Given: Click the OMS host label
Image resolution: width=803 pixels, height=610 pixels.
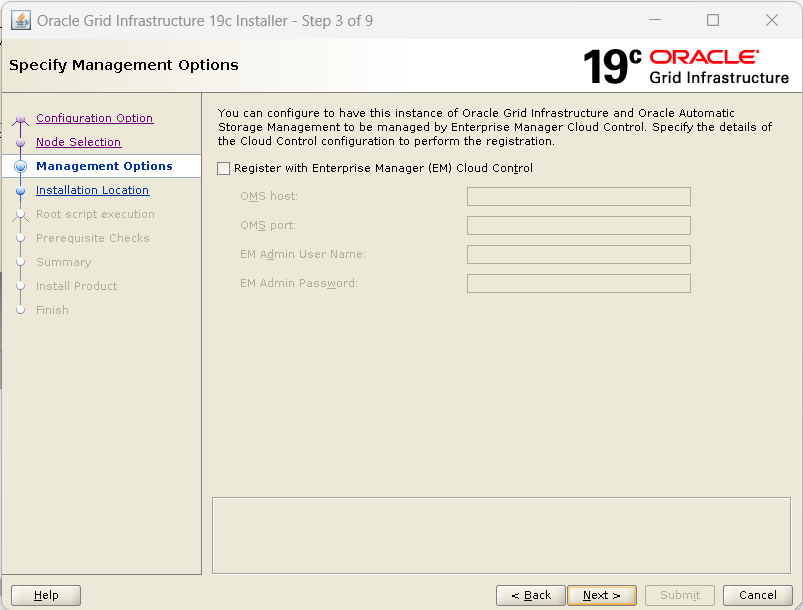Looking at the screenshot, I should (269, 197).
